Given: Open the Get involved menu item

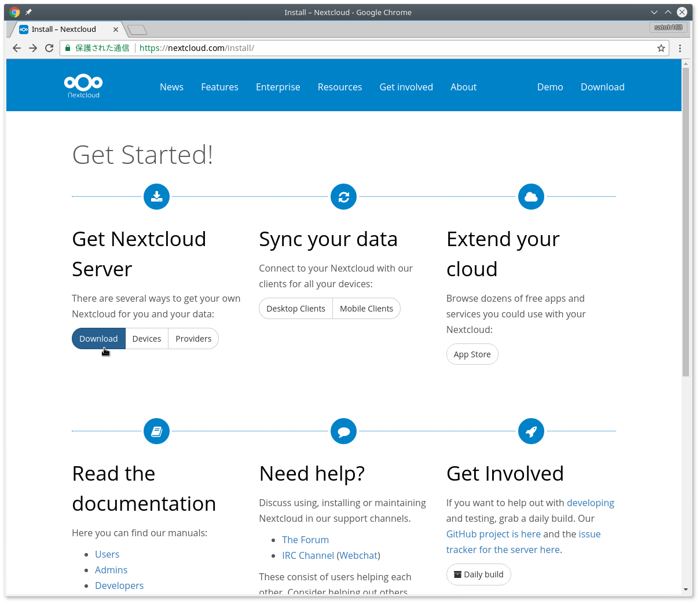Looking at the screenshot, I should point(406,87).
